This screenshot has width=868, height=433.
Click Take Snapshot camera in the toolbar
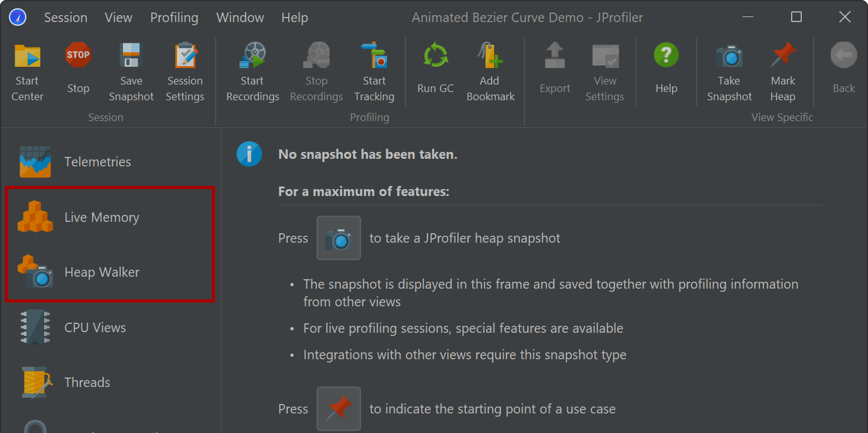[x=729, y=56]
